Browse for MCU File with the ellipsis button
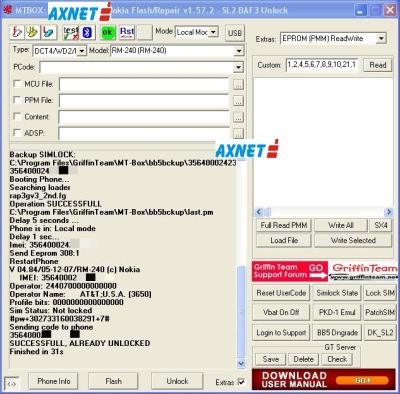The width and height of the screenshot is (400, 394). tap(238, 84)
